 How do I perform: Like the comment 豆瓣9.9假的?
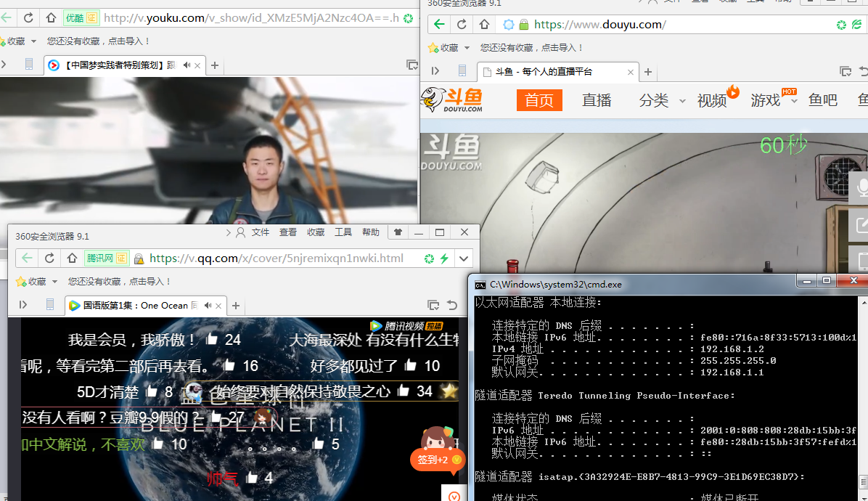point(216,417)
